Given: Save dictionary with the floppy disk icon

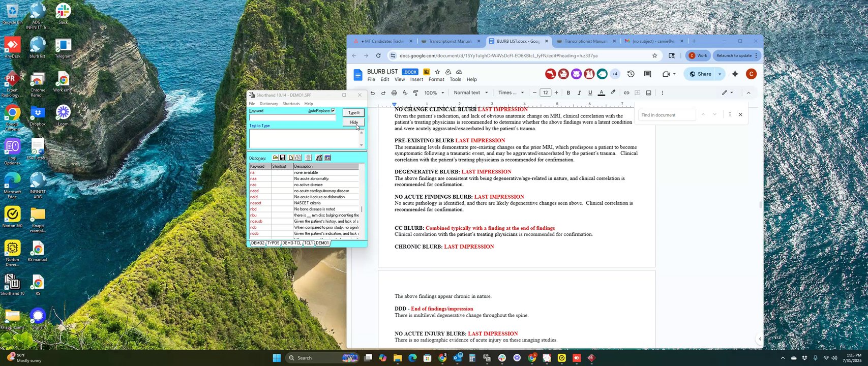Looking at the screenshot, I should (283, 158).
